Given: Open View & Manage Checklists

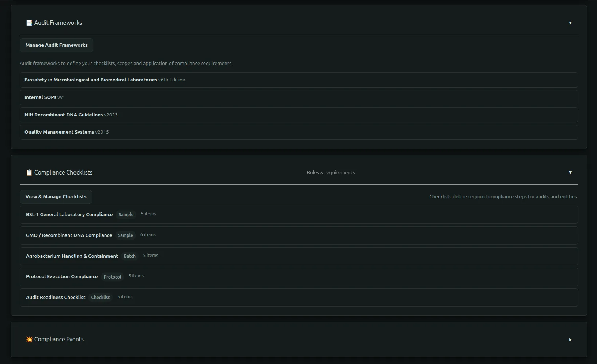Looking at the screenshot, I should tap(56, 197).
